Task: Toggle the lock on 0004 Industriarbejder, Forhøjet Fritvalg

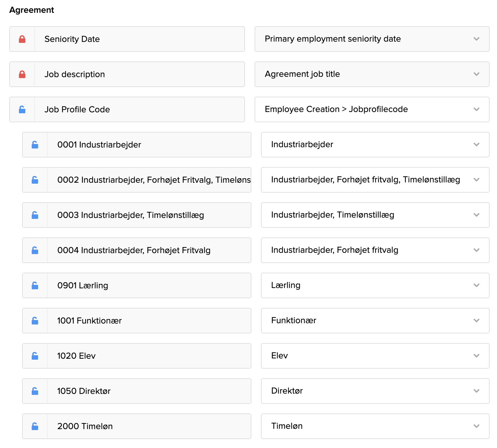Action: pos(35,250)
